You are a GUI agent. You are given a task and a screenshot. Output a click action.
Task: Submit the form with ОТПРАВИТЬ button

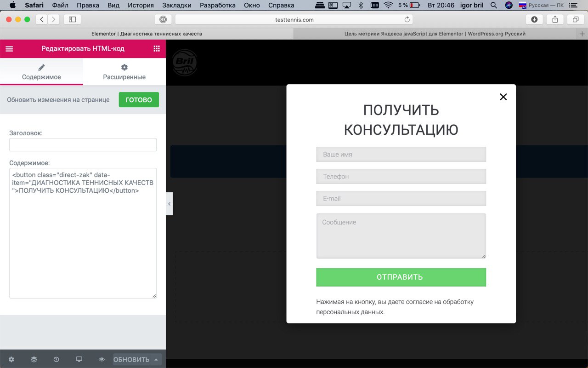401,277
